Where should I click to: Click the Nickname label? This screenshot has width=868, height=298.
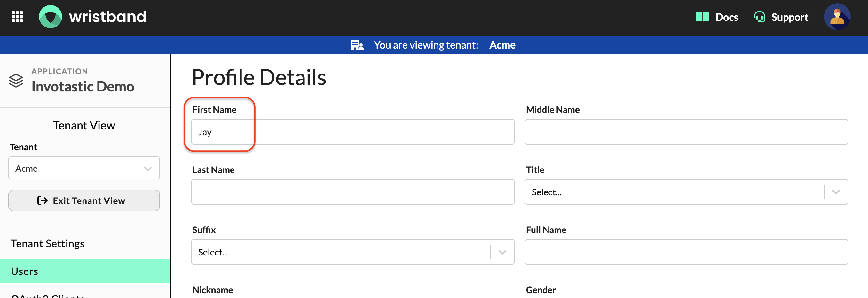(x=213, y=290)
